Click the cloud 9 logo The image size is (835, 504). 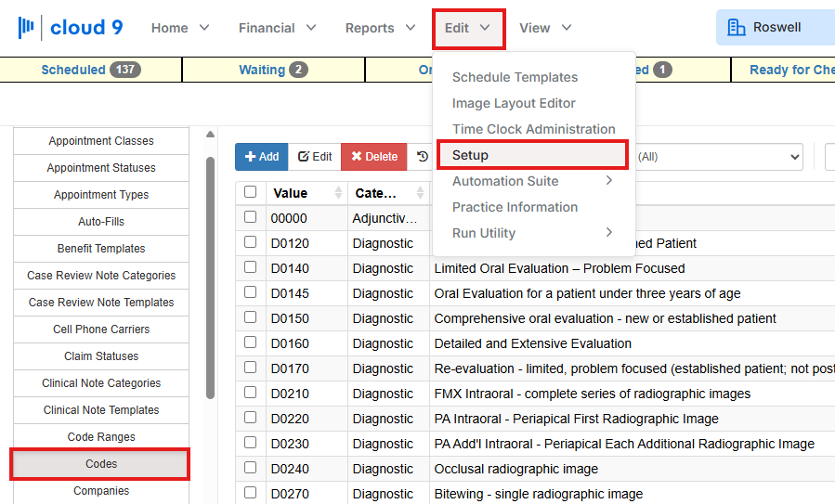[71, 28]
